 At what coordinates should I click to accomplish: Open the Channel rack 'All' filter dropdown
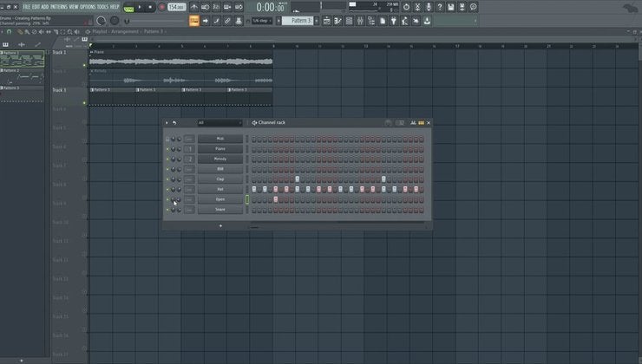pos(220,123)
